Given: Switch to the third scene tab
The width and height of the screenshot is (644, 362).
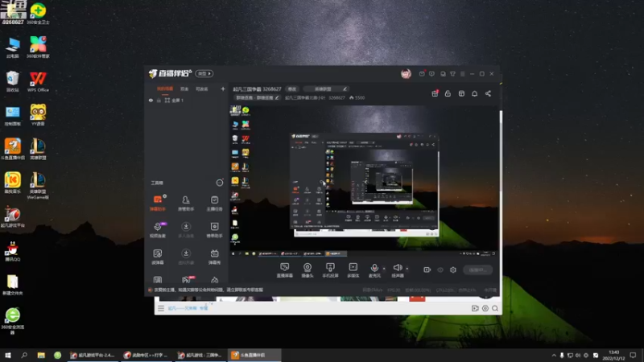Looking at the screenshot, I should [x=202, y=88].
